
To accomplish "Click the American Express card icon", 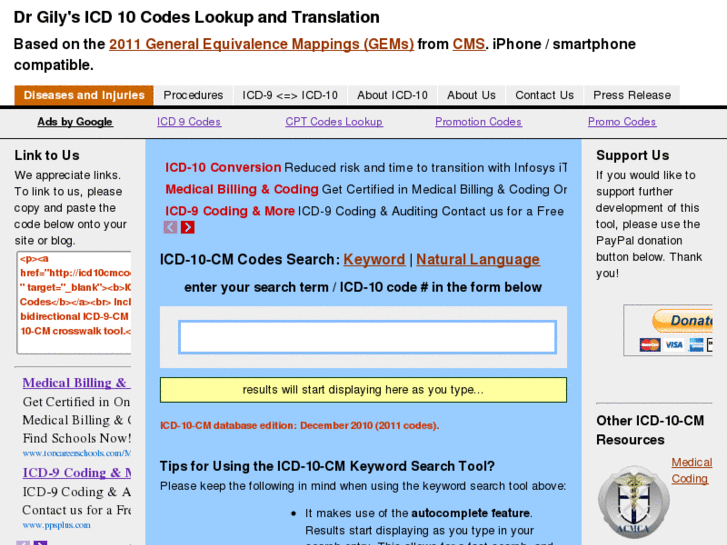I will [x=696, y=345].
